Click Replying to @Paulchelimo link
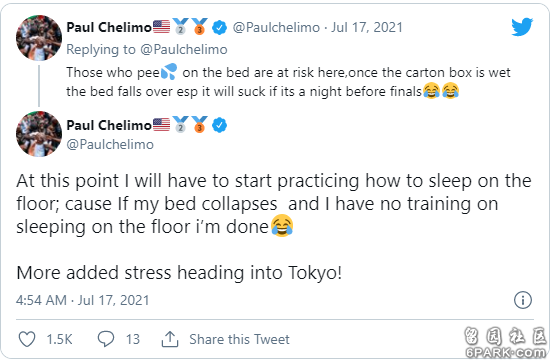 click(x=147, y=49)
